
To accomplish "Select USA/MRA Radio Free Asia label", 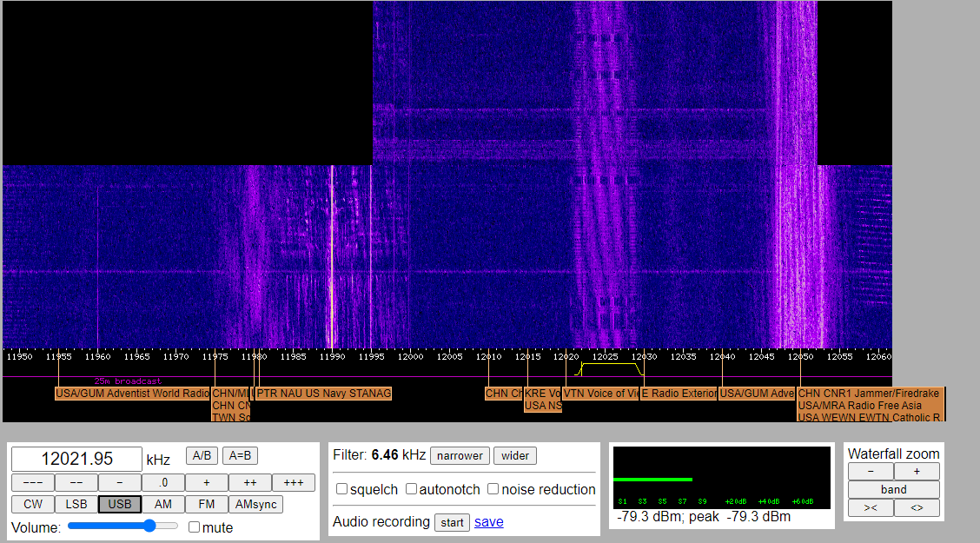I will pyautogui.click(x=860, y=406).
